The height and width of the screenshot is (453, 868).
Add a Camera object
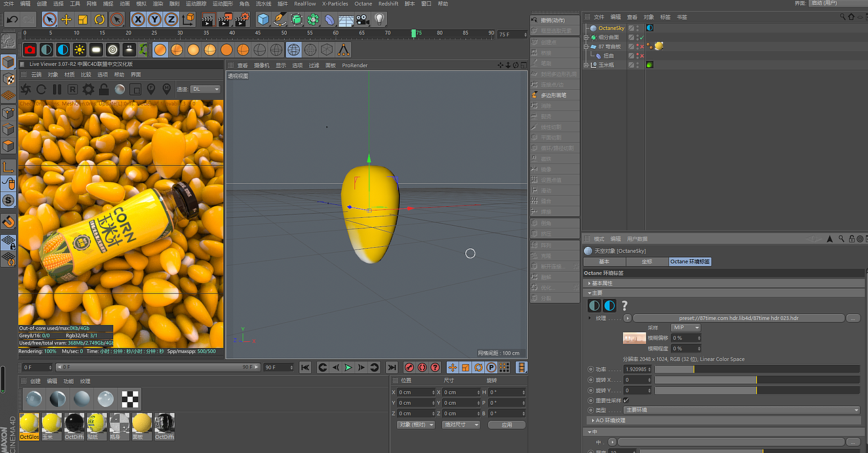coord(363,19)
